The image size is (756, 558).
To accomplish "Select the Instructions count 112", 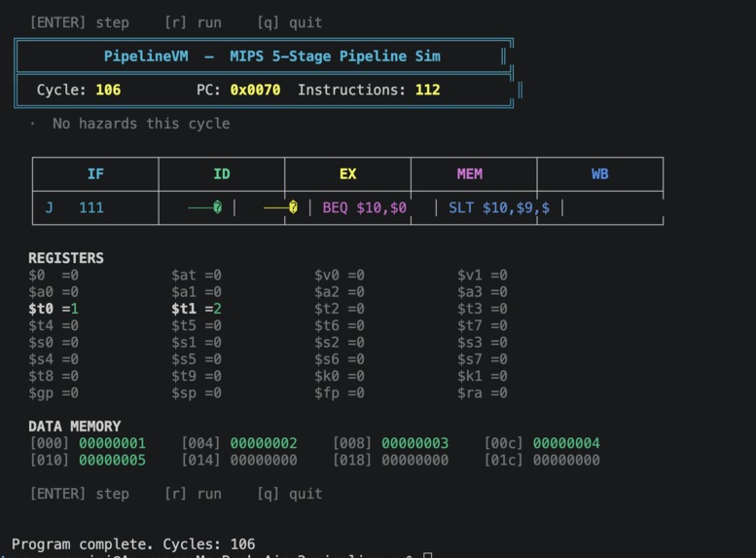I will (428, 90).
